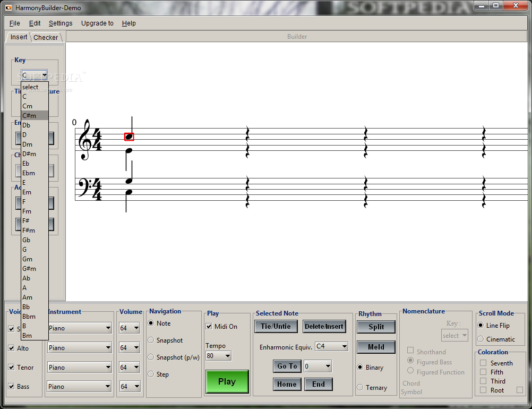
Task: Choose key Db from the list
Action: (x=35, y=125)
